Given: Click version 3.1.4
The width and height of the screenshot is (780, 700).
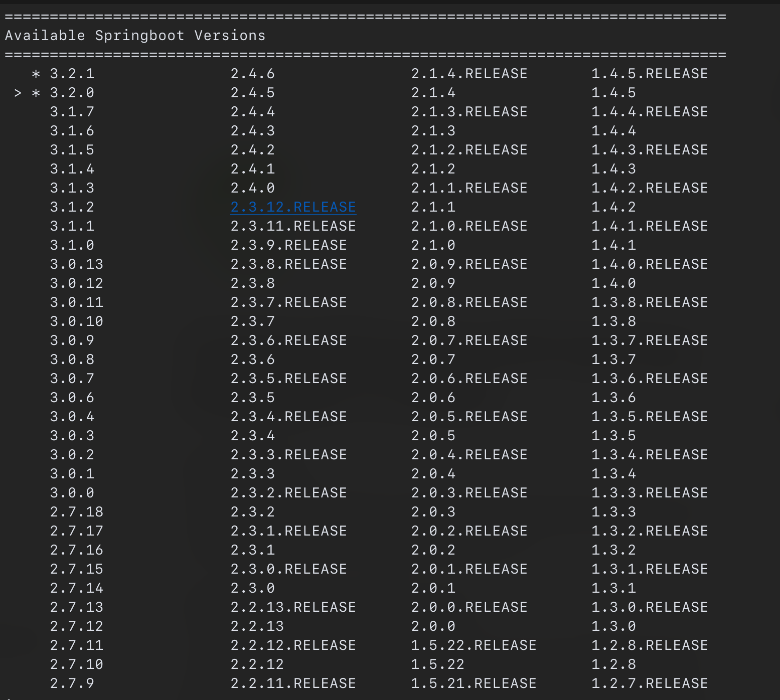Looking at the screenshot, I should tap(72, 169).
